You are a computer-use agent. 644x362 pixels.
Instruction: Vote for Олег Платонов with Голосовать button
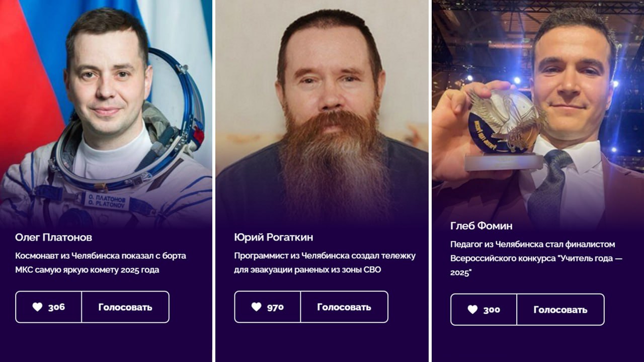point(125,307)
